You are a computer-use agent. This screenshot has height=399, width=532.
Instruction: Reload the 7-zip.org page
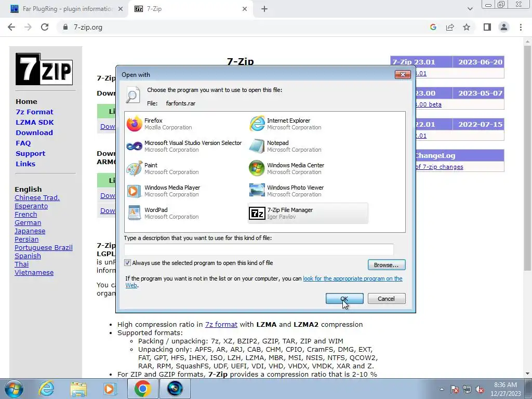[45, 27]
